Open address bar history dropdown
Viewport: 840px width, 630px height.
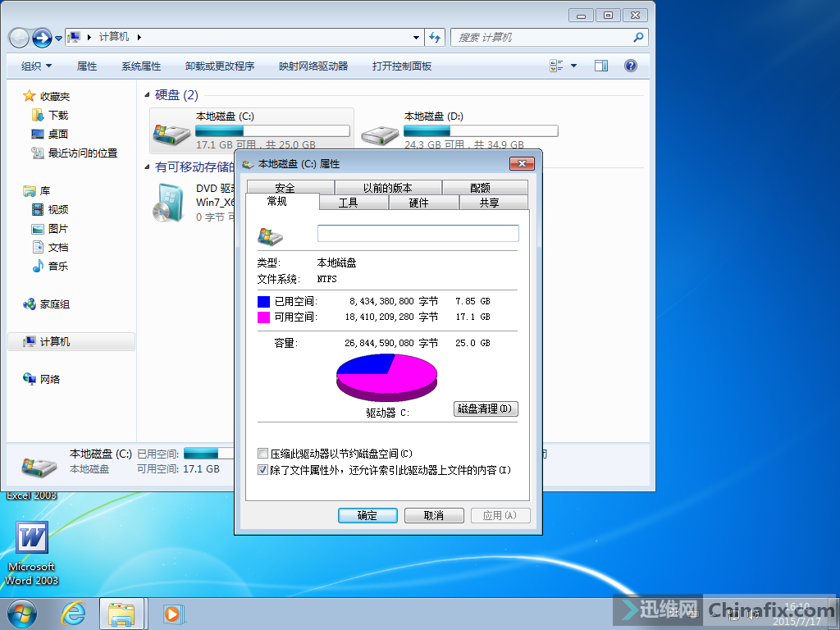click(416, 38)
